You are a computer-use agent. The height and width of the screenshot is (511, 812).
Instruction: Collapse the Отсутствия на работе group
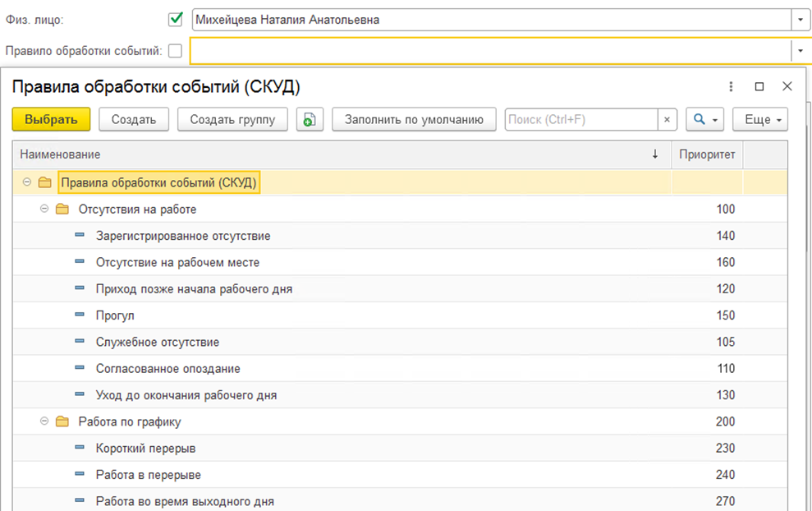pyautogui.click(x=44, y=209)
